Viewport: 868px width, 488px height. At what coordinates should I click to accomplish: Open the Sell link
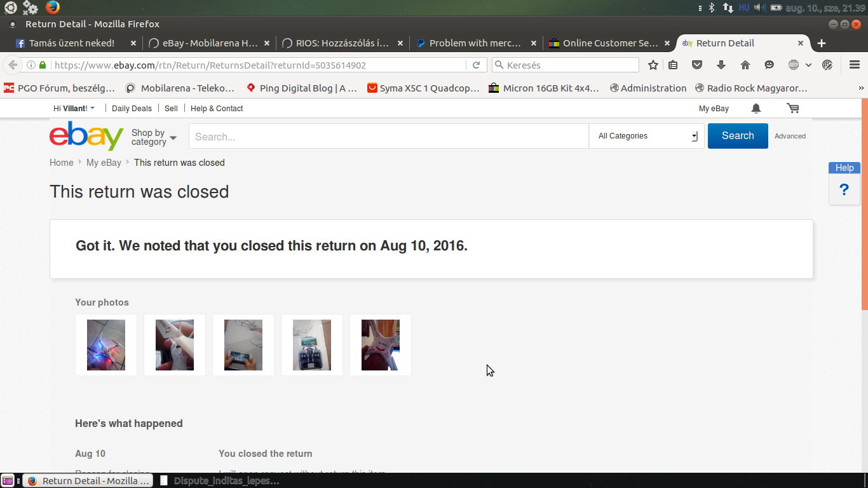[x=171, y=109]
